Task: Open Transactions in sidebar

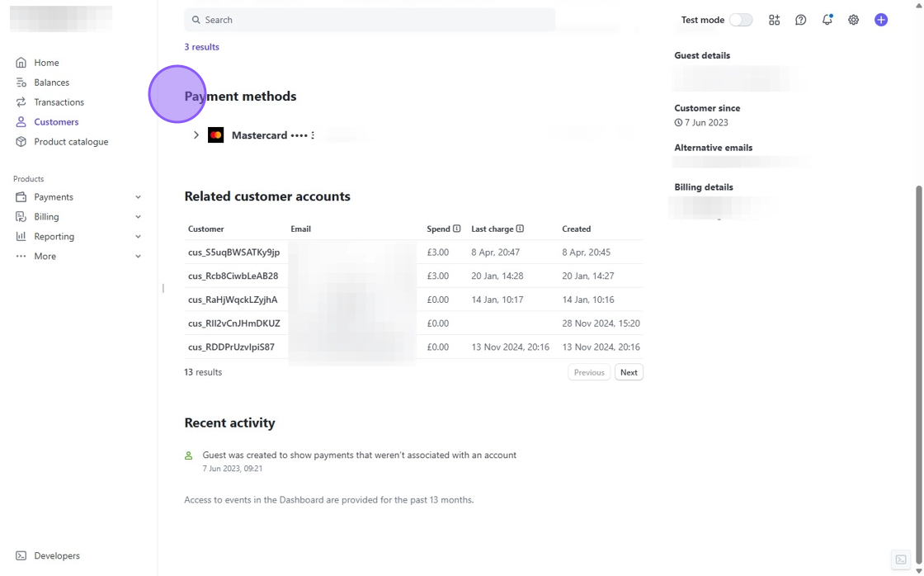Action: pos(59,102)
